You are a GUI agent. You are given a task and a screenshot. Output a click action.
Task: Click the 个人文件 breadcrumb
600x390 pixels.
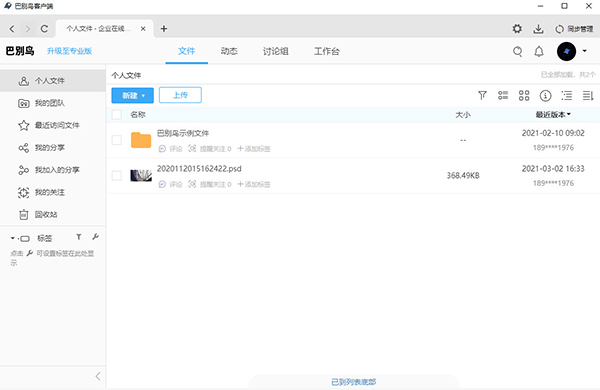pos(126,75)
